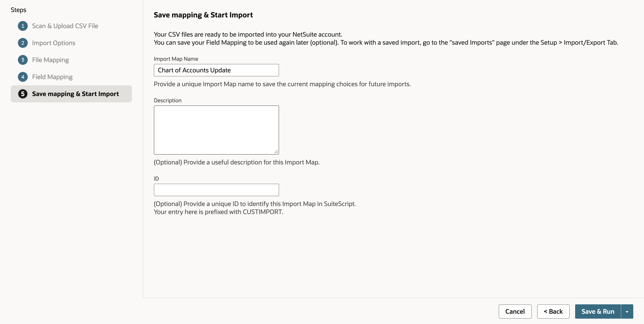Select Save mapping & Start Import step
Image resolution: width=644 pixels, height=324 pixels.
(71, 94)
